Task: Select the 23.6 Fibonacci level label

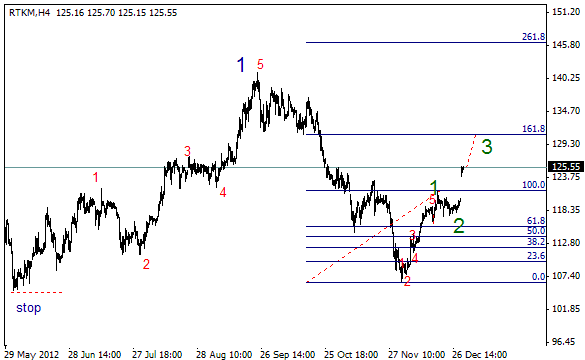Action: pos(536,256)
